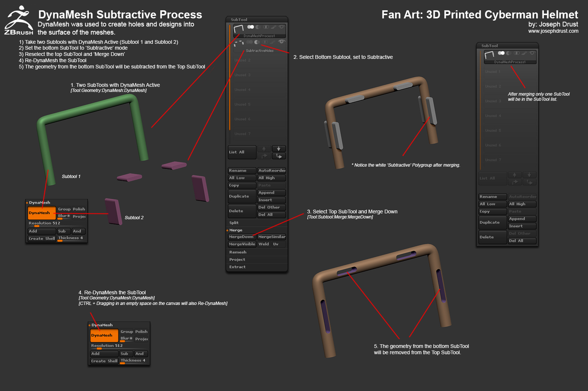Adjust Resolution 512 slider in upper DynaMesh panel

(57, 224)
